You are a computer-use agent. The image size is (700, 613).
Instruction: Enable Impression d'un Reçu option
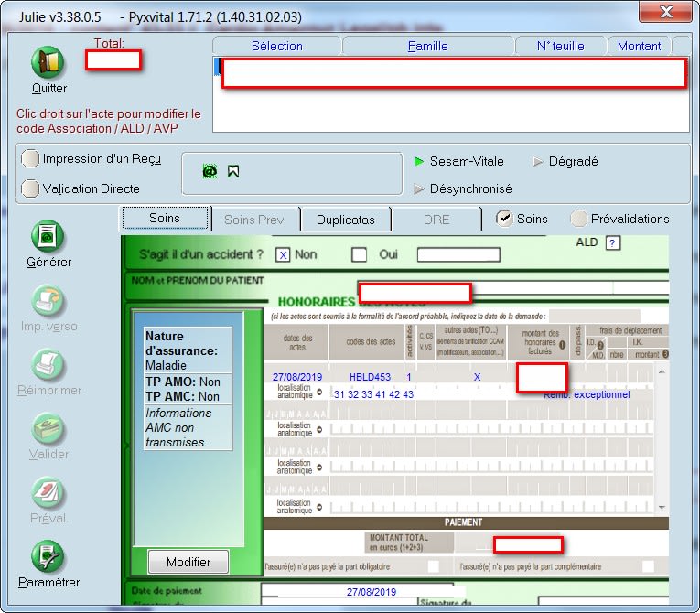pyautogui.click(x=30, y=159)
